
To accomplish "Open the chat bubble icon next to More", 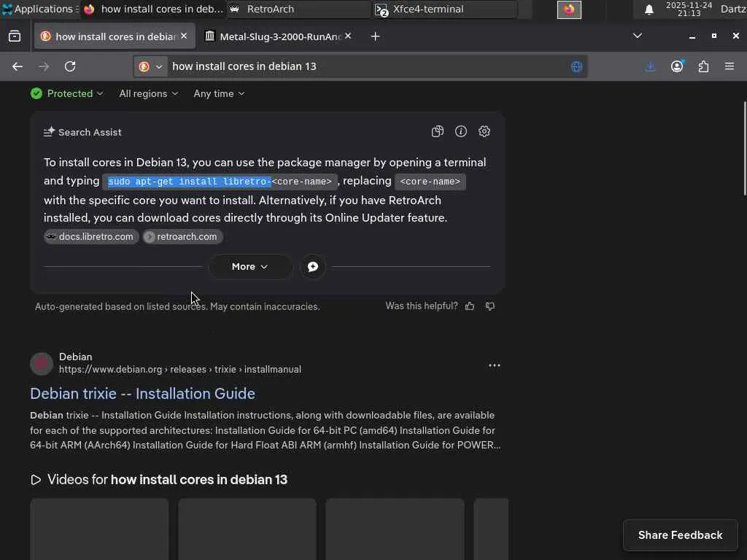I will coord(312,267).
